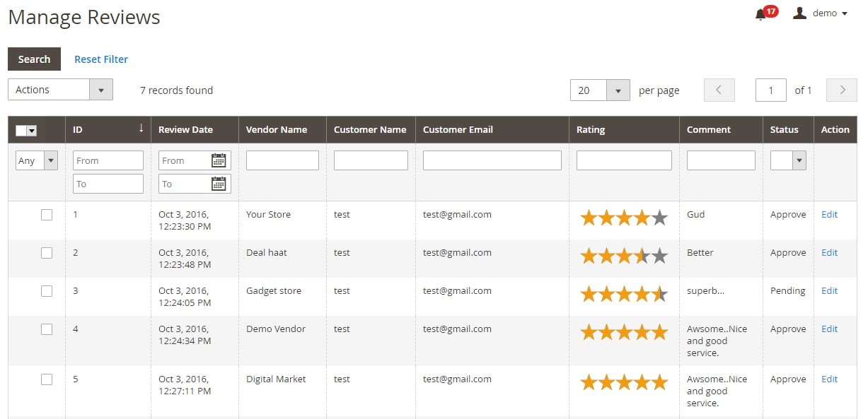Click the 'Gud' comment text
Screen dimensions: 868x419
point(695,215)
